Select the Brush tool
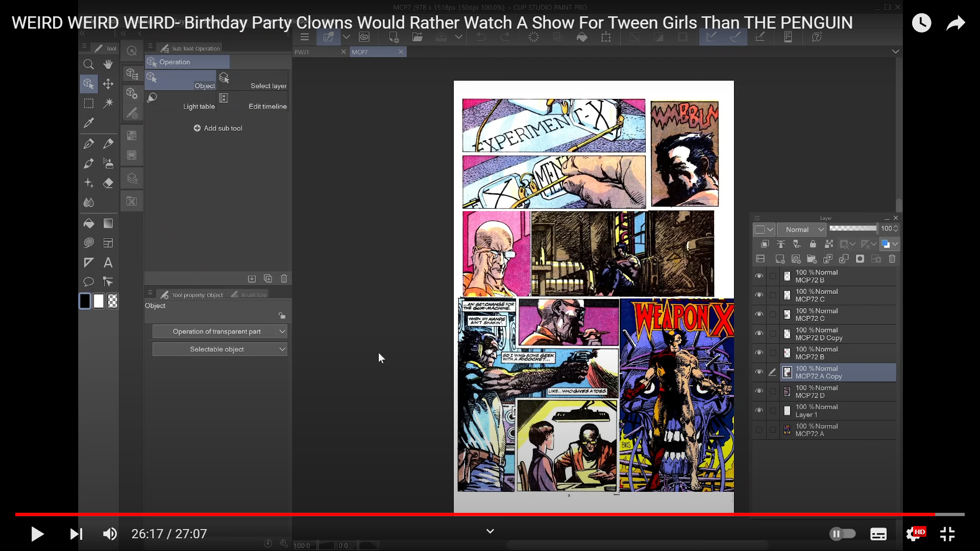Viewport: 980px width, 551px height. click(x=88, y=164)
